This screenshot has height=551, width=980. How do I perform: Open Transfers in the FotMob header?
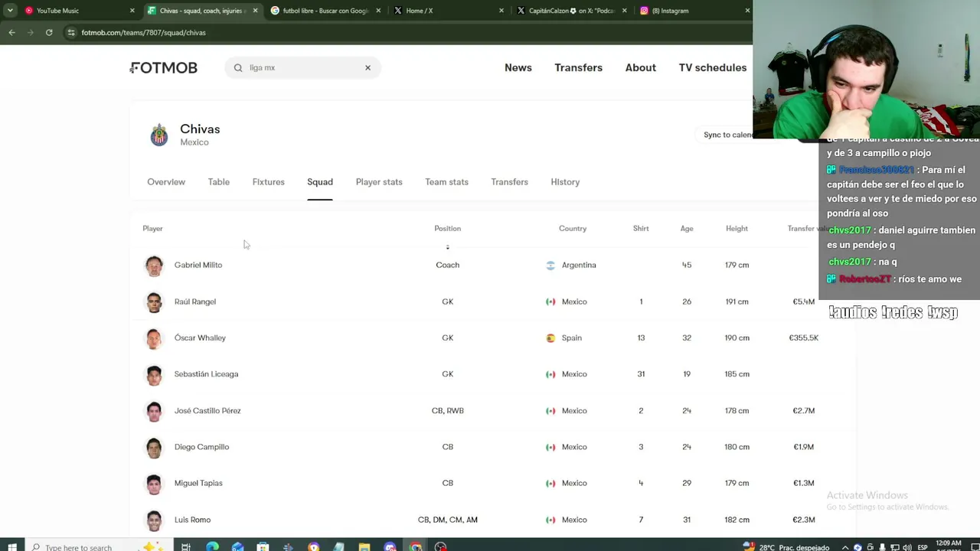click(x=578, y=67)
